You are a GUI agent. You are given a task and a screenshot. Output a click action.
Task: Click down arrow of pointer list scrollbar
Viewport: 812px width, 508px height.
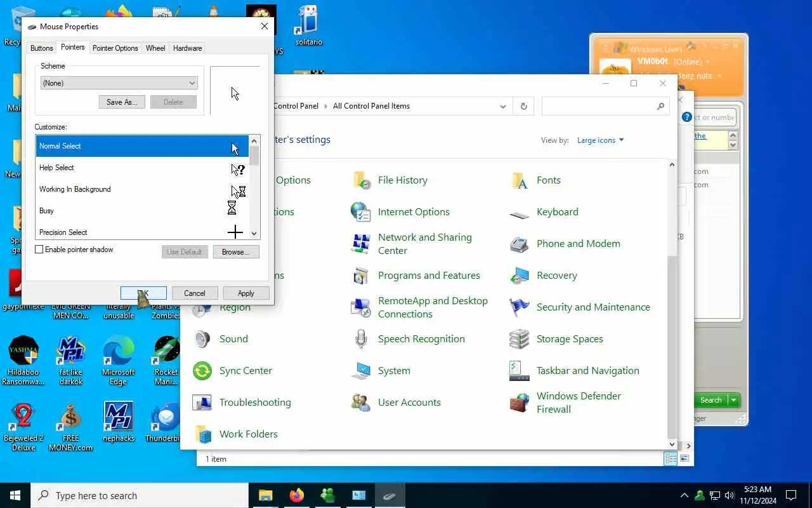point(254,234)
